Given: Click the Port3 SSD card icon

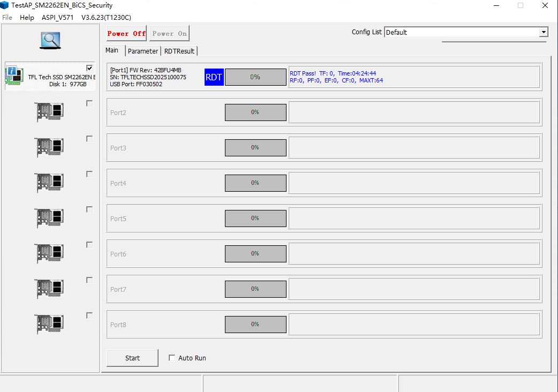Looking at the screenshot, I should click(50, 147).
